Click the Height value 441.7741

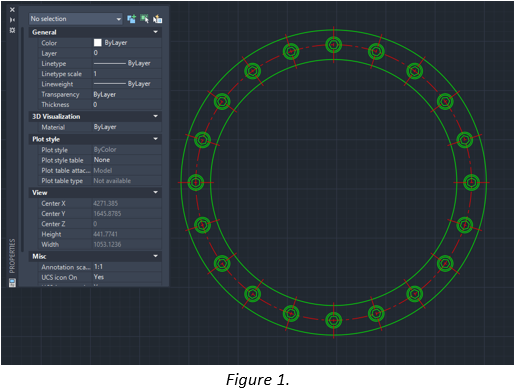click(x=127, y=234)
